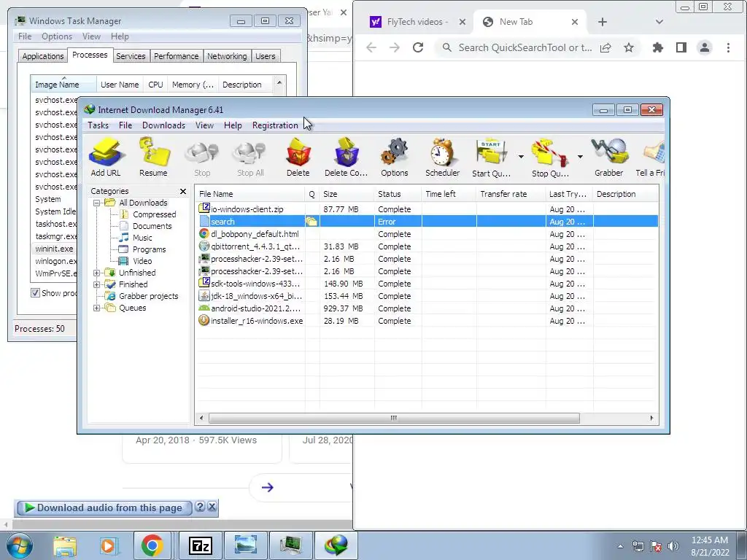Sort downloads by Size column header
The image size is (747, 560).
pos(347,194)
